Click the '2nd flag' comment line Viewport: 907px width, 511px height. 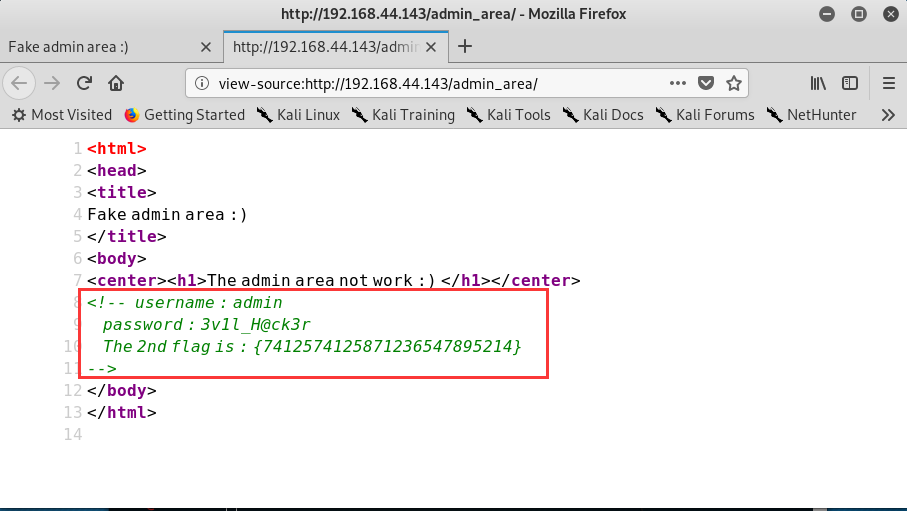(x=312, y=347)
